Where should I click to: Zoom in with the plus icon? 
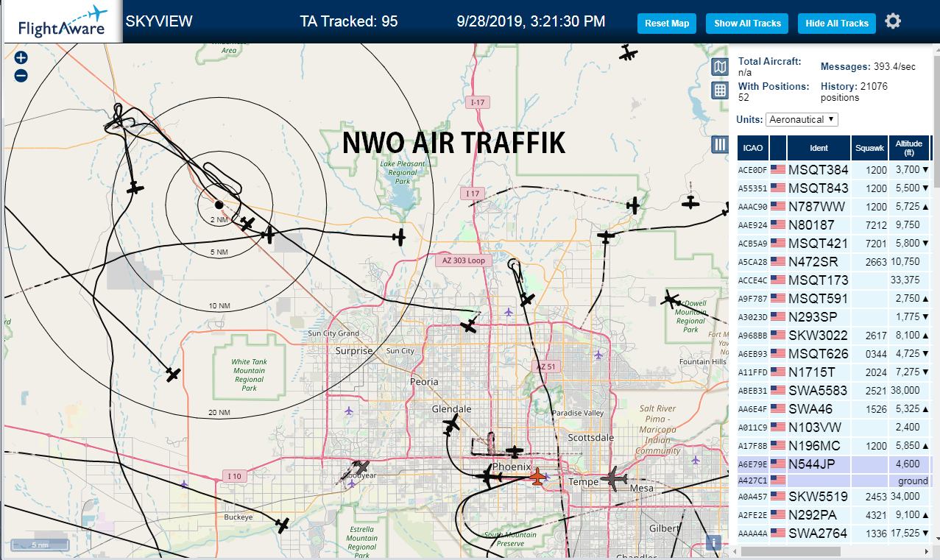pos(21,57)
